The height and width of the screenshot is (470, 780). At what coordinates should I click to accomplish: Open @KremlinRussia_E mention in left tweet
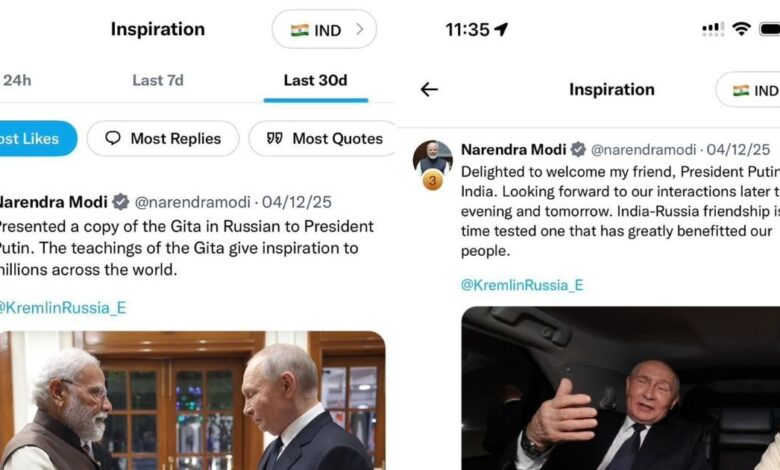click(62, 307)
